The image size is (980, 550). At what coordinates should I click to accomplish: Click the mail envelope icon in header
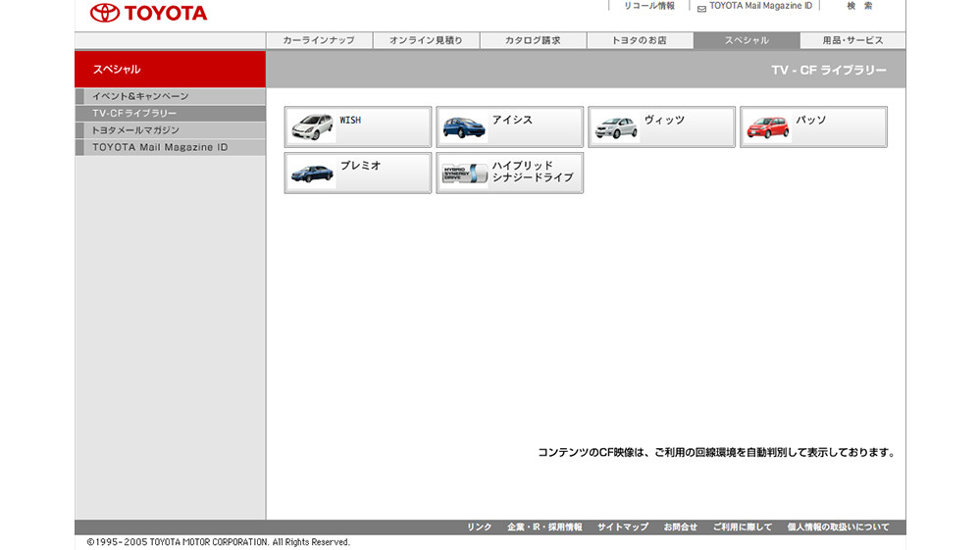tap(701, 9)
